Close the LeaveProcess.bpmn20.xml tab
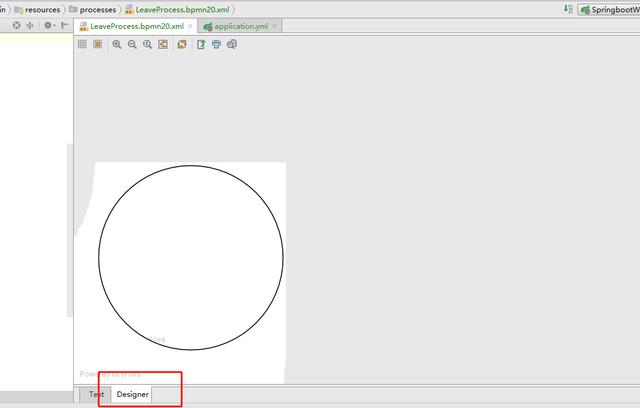640x408 pixels. click(x=190, y=26)
